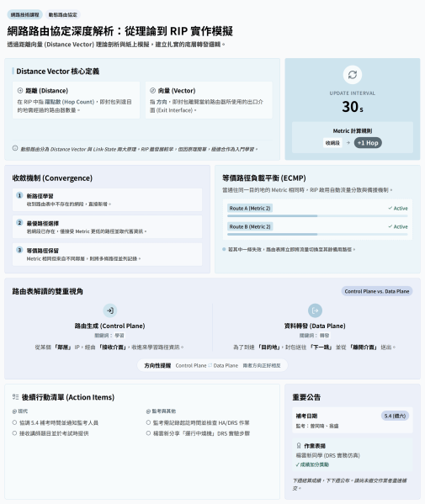Click step number 1 badge in Convergence
This screenshot has height=504, width=425.
(x=19, y=195)
